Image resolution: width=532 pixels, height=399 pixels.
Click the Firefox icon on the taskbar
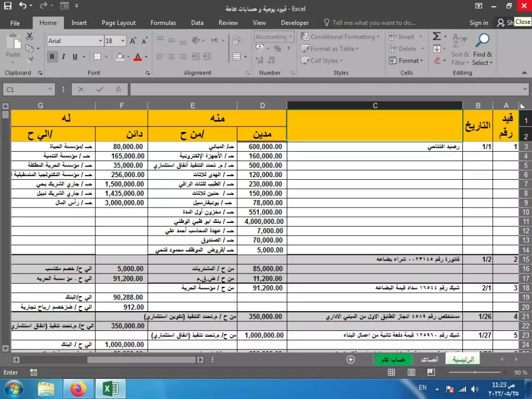tap(78, 389)
